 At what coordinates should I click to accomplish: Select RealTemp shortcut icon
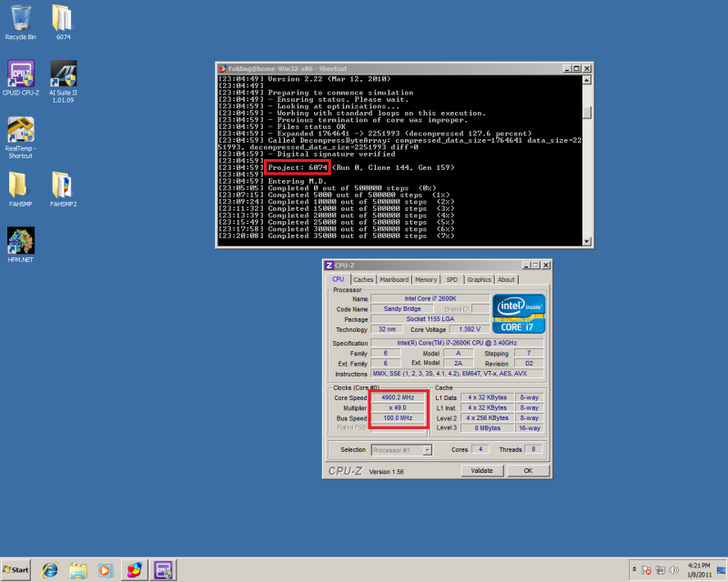point(20,137)
